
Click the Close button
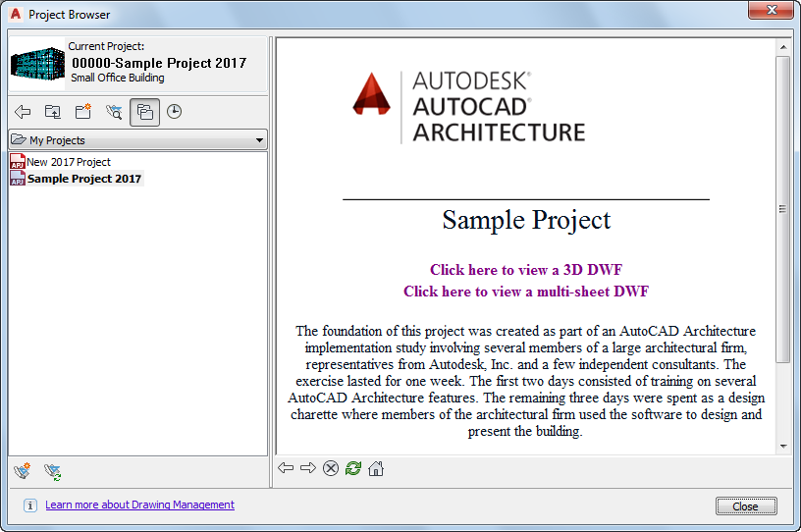point(746,505)
